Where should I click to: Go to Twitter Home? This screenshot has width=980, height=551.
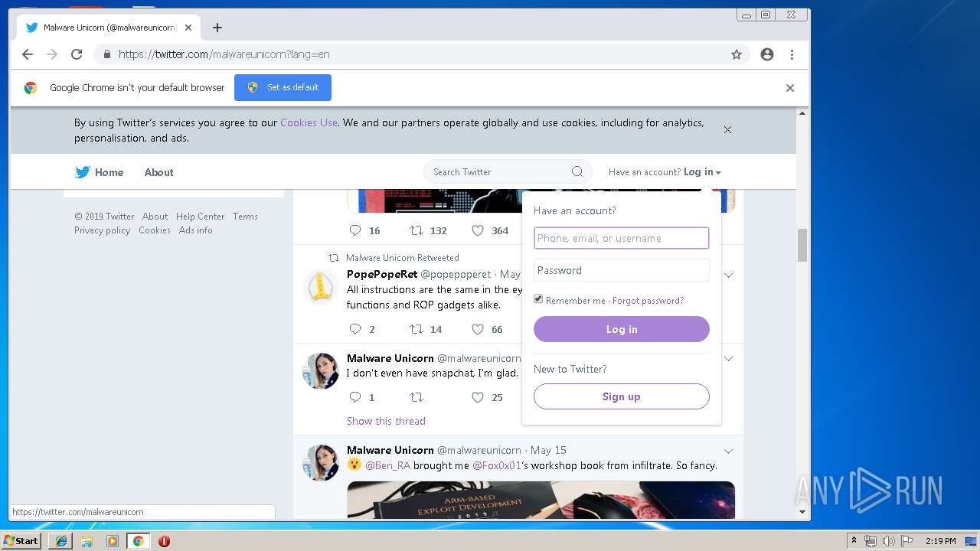click(100, 172)
